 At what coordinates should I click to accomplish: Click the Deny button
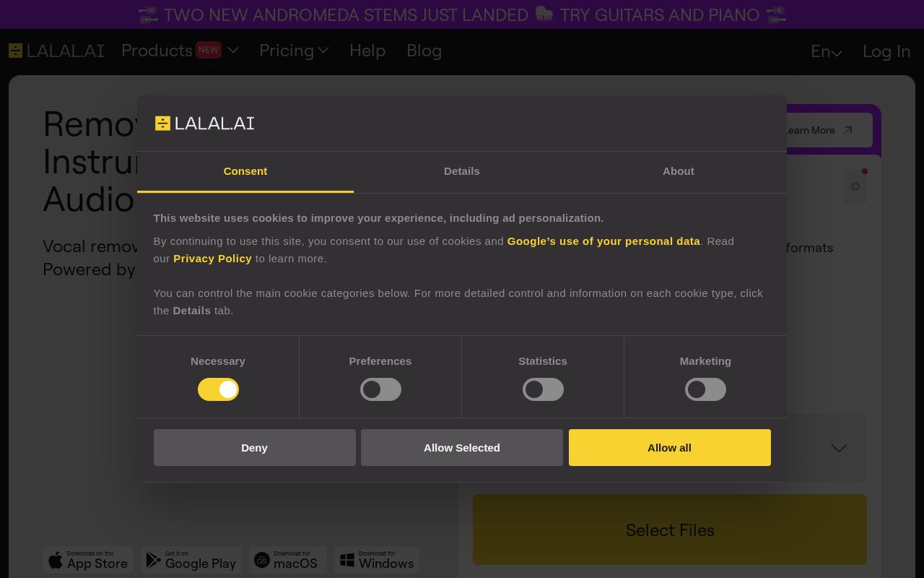pyautogui.click(x=255, y=447)
